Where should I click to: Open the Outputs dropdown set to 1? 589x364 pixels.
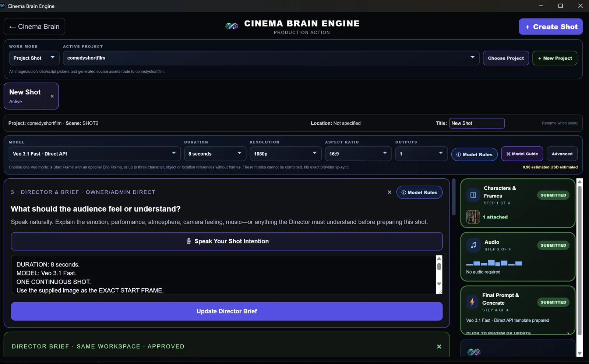click(421, 154)
